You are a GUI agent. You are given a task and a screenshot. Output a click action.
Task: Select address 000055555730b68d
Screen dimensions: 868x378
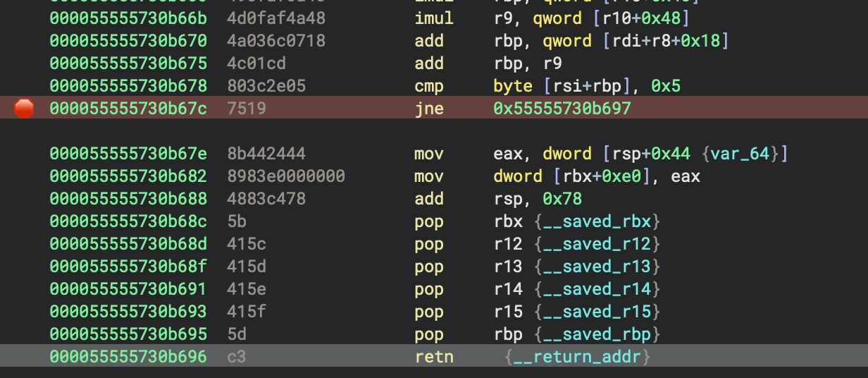128,244
